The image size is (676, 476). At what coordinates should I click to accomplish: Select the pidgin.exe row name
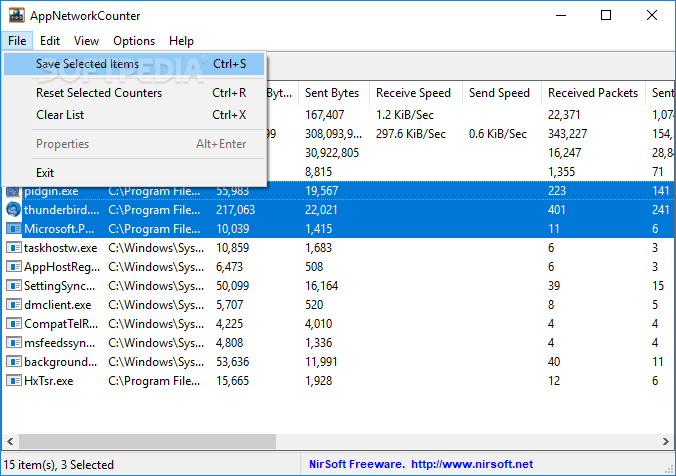[51, 191]
